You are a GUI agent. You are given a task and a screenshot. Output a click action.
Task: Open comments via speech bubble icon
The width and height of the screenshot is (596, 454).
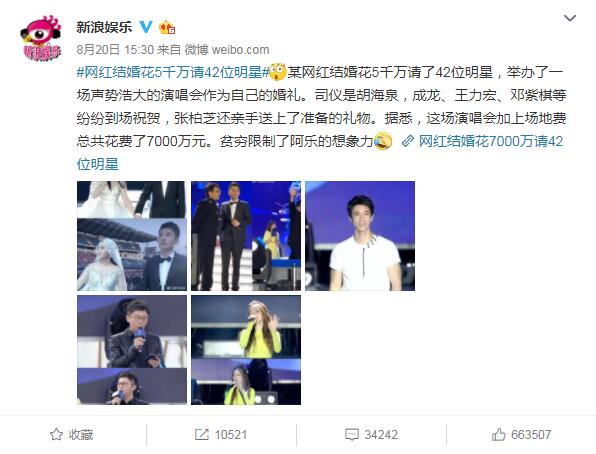(352, 435)
